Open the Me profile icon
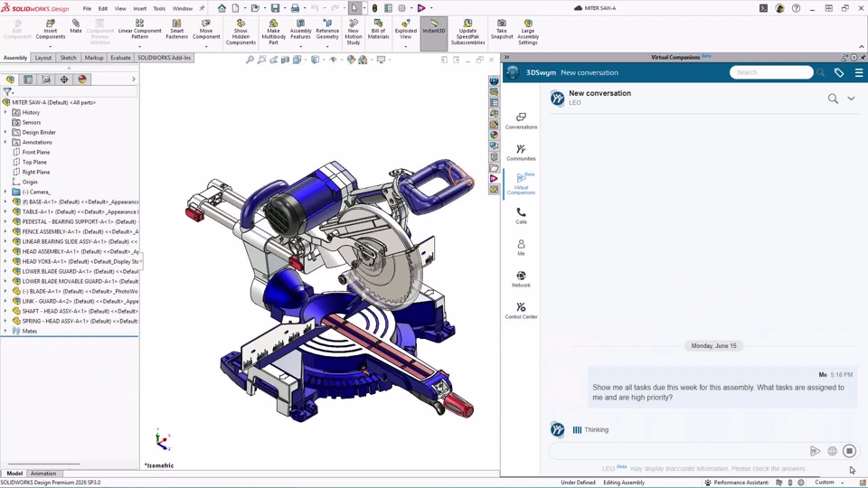The image size is (868, 488). pos(521,248)
